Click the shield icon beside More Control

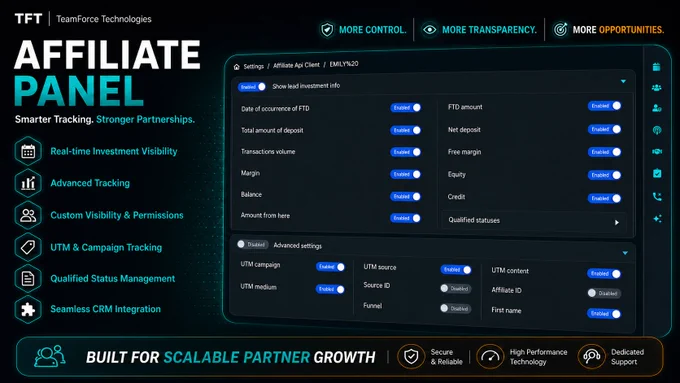point(327,30)
